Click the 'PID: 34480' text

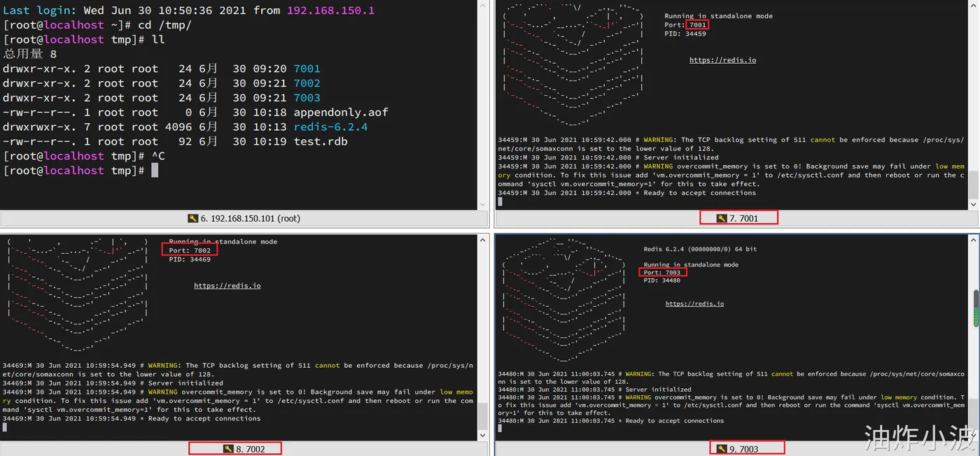point(662,280)
